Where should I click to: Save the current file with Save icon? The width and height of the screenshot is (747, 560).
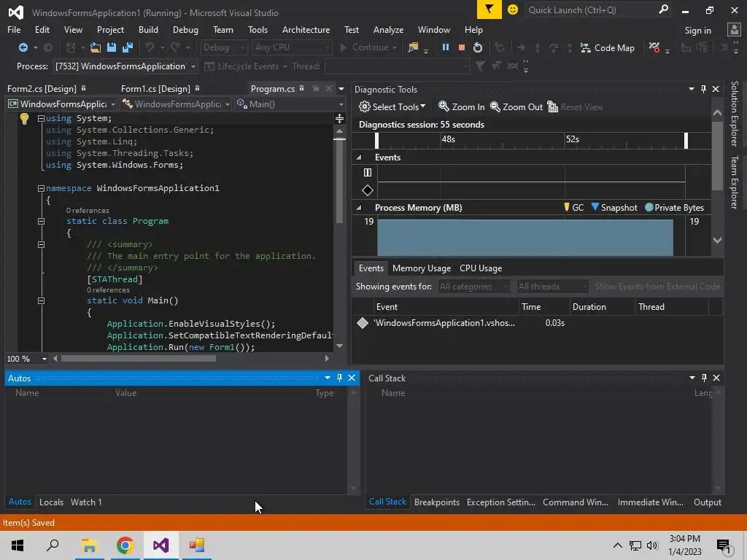pyautogui.click(x=112, y=47)
